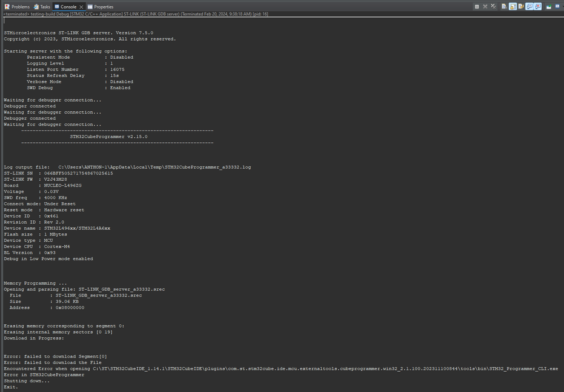The image size is (564, 392).
Task: Click the Terminate console button
Action: [x=477, y=7]
